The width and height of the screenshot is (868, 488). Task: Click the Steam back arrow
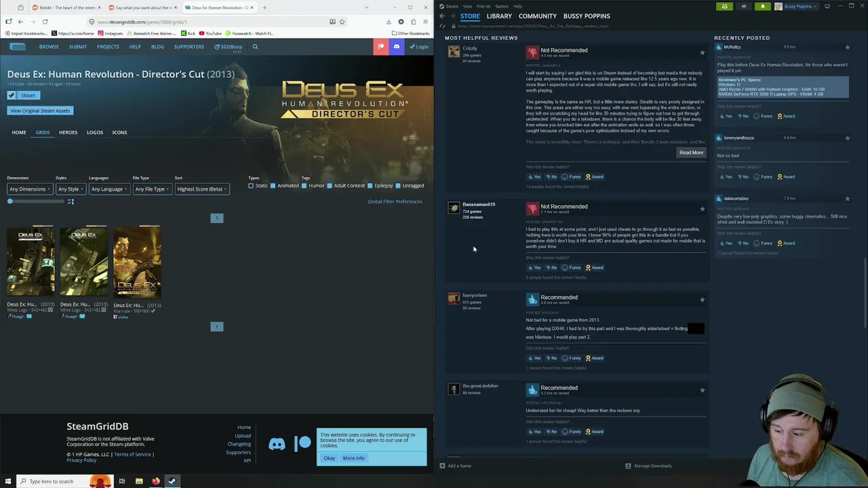[x=442, y=16]
